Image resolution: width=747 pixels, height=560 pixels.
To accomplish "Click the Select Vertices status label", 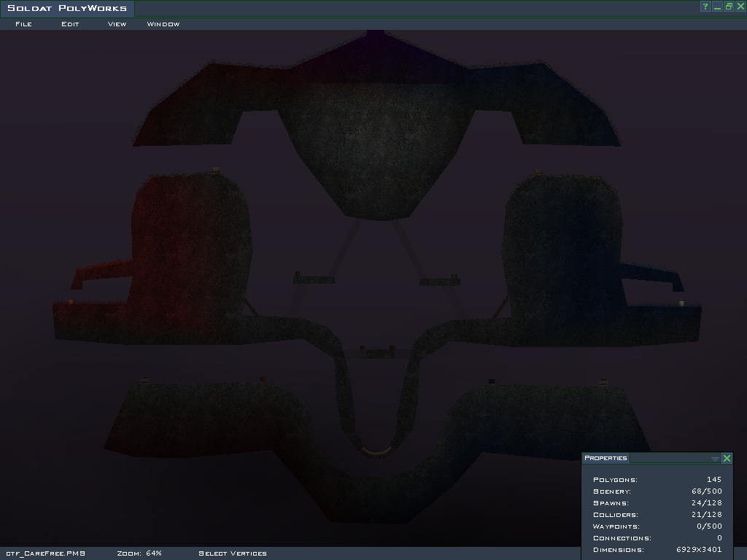I will coord(233,553).
